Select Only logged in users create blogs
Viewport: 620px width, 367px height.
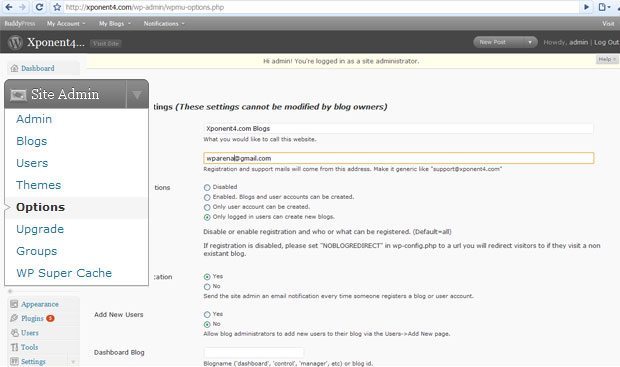(207, 217)
